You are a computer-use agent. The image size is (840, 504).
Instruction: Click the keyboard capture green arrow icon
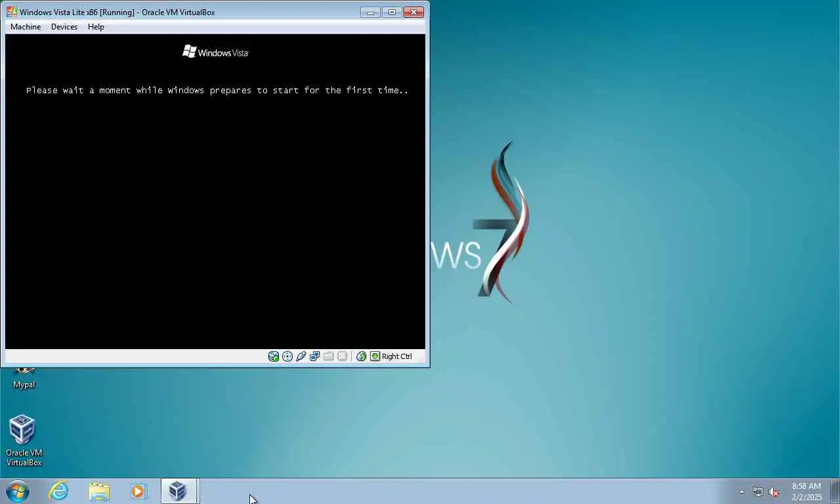click(375, 356)
